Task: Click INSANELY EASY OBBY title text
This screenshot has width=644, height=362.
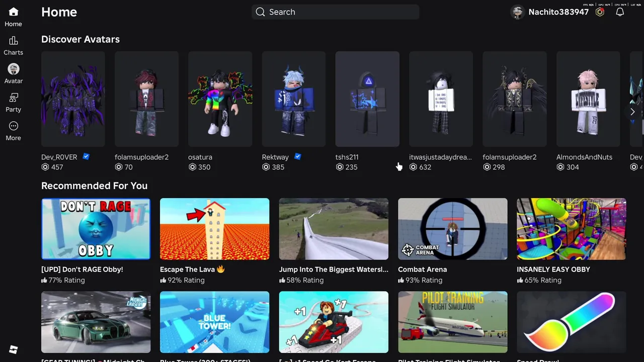Action: (553, 269)
